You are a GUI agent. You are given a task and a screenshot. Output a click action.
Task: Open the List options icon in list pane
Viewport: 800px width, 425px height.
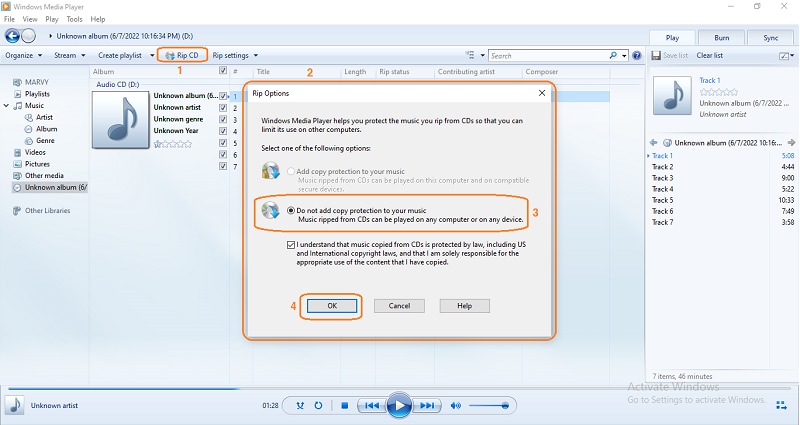[784, 56]
